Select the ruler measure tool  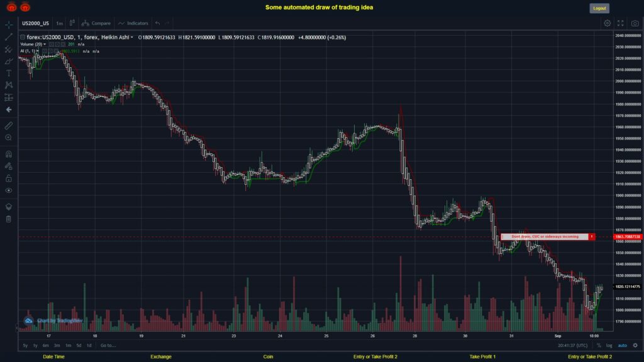9,126
